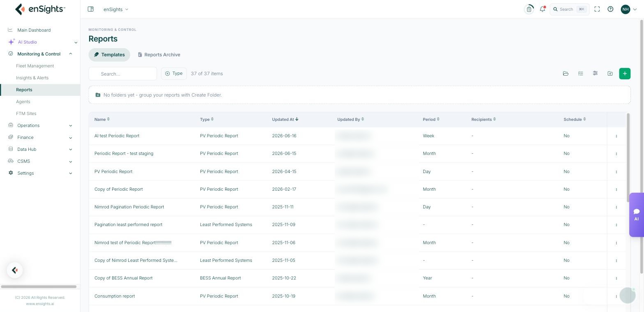The image size is (644, 312).
Task: Sort the table by Updated At column
Action: tap(285, 120)
